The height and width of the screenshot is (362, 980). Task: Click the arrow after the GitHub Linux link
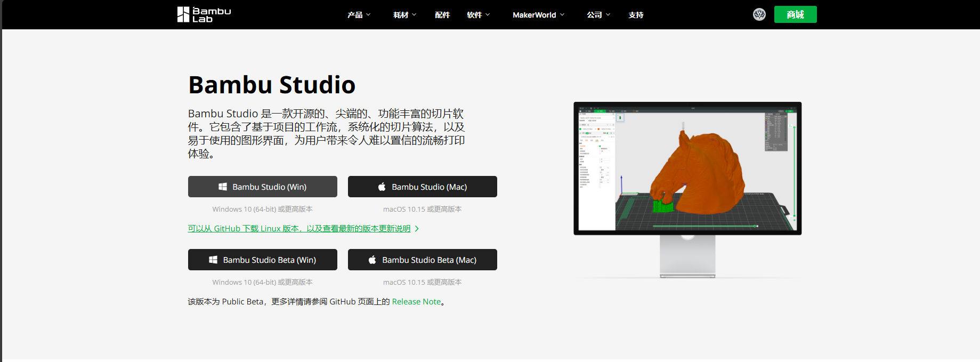point(417,229)
